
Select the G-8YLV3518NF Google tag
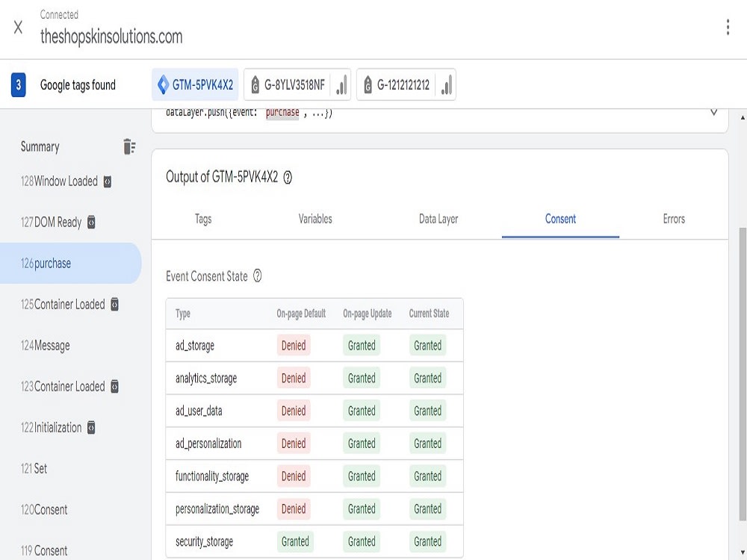coord(288,85)
